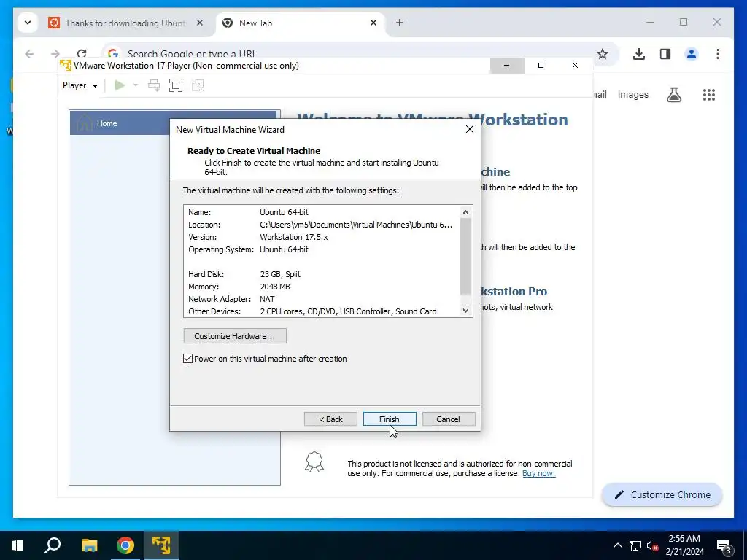Toggle Chrome side panel icon
The width and height of the screenshot is (747, 560).
(665, 54)
